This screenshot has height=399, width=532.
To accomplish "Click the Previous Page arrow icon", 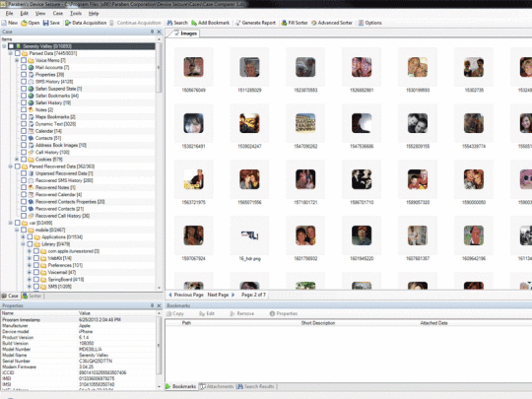I will tap(170, 295).
